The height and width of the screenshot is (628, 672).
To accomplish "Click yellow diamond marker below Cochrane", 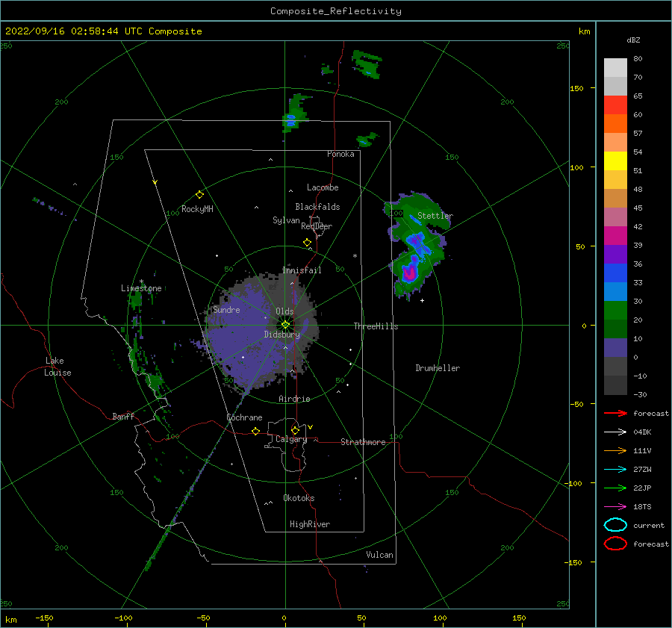I will coord(256,431).
